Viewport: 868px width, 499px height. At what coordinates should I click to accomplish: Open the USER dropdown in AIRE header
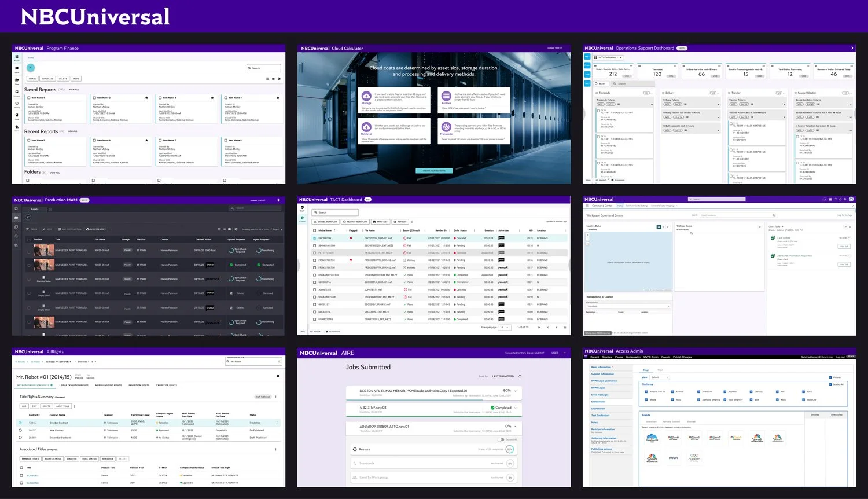click(559, 353)
